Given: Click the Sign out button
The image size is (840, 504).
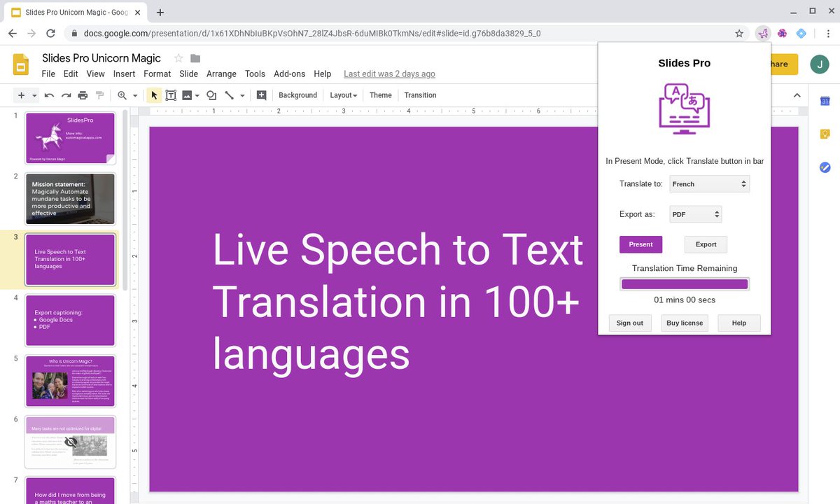Looking at the screenshot, I should point(630,323).
